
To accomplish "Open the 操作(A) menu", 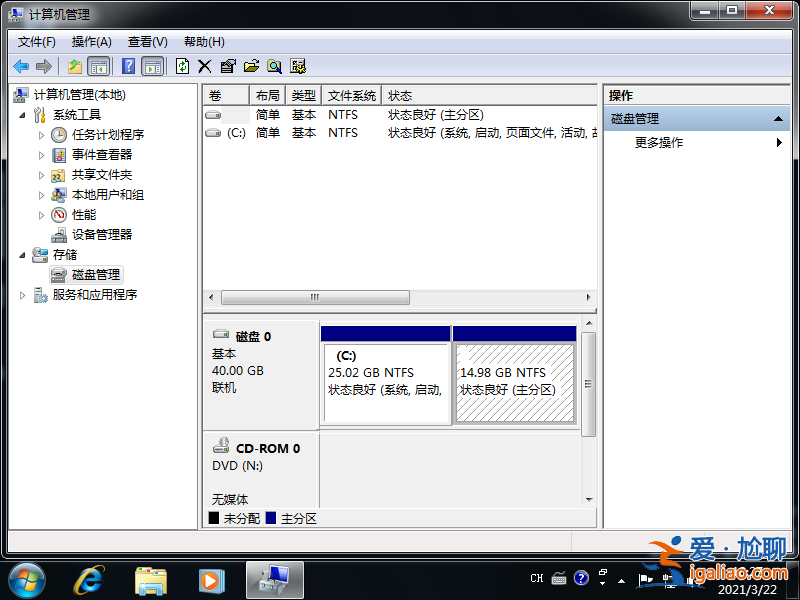I will pyautogui.click(x=92, y=41).
